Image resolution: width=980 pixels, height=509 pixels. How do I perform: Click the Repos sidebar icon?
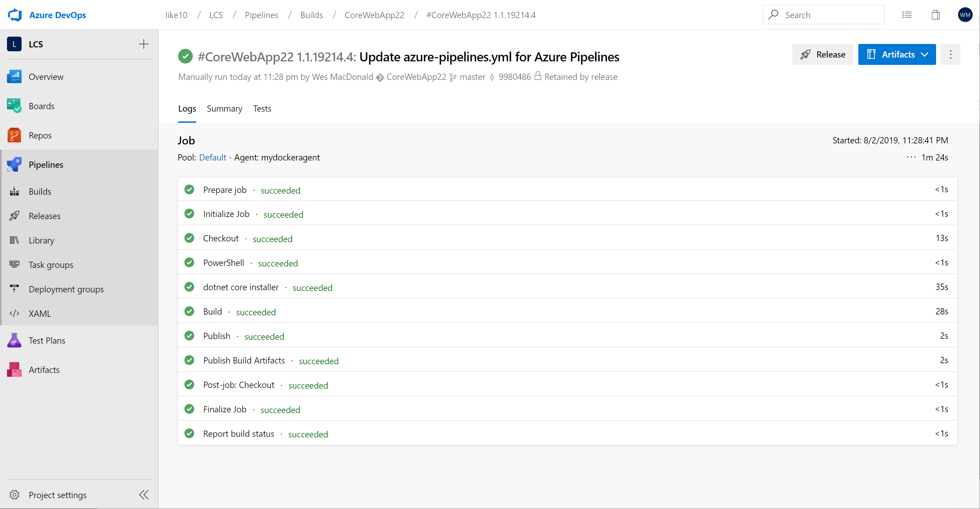pos(14,135)
